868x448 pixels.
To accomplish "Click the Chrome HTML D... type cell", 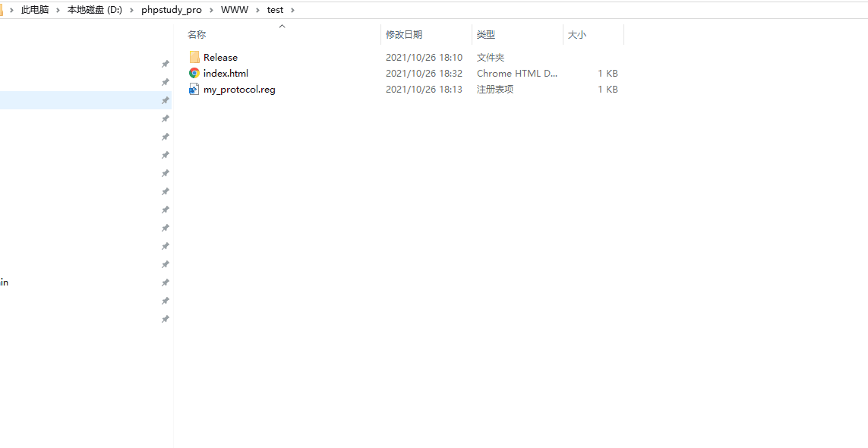I will [517, 73].
